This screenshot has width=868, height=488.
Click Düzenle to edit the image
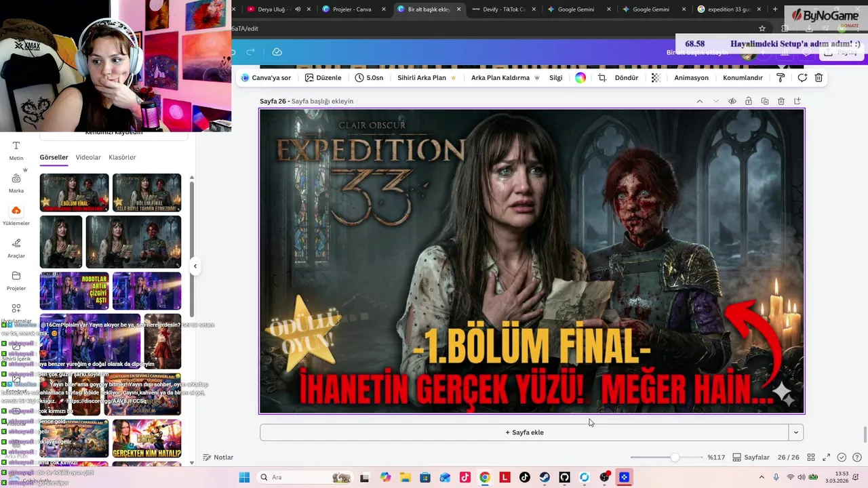(x=323, y=78)
